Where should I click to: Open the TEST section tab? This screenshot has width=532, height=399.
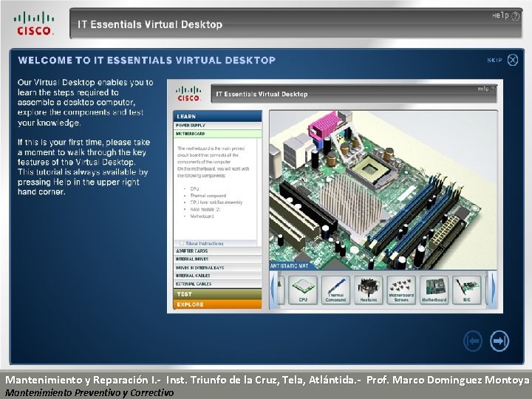click(x=217, y=294)
